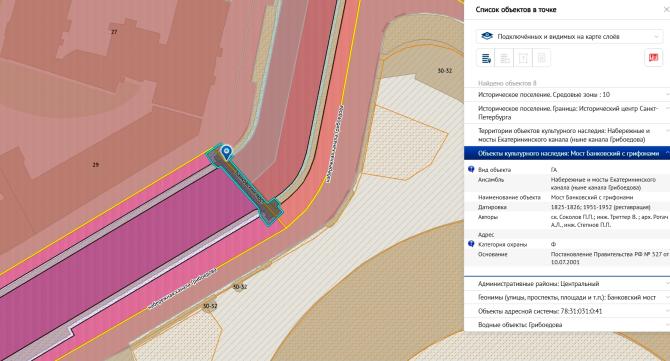Collapse 'Объекты культурного наследия: Мост Банковский' section
Viewport: 670px width, 361px height.
click(x=567, y=153)
